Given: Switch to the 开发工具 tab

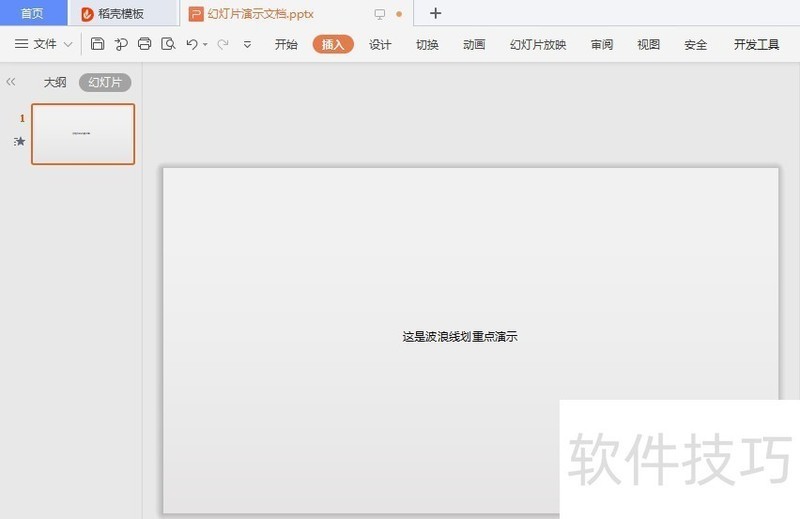Looking at the screenshot, I should click(757, 44).
